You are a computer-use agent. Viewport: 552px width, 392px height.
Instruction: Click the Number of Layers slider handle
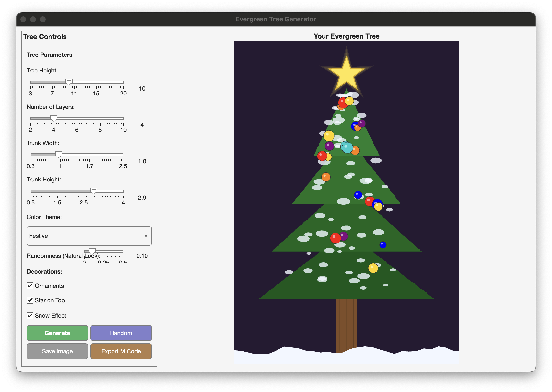point(54,118)
